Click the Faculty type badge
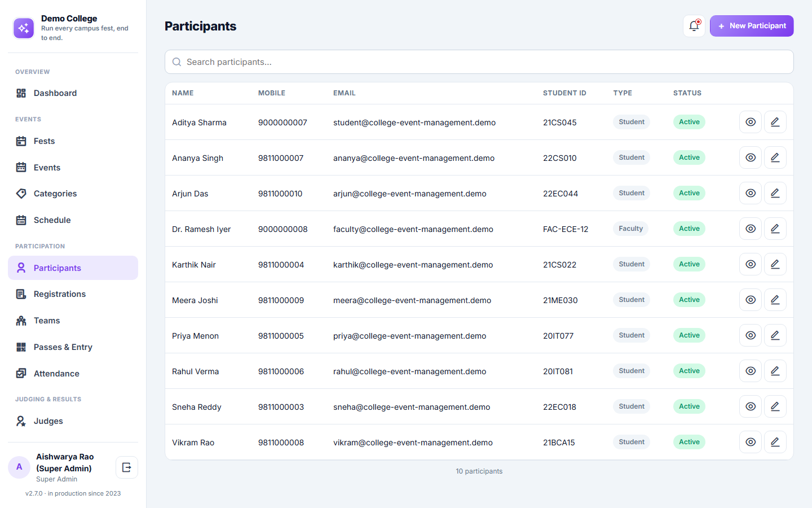 631,229
